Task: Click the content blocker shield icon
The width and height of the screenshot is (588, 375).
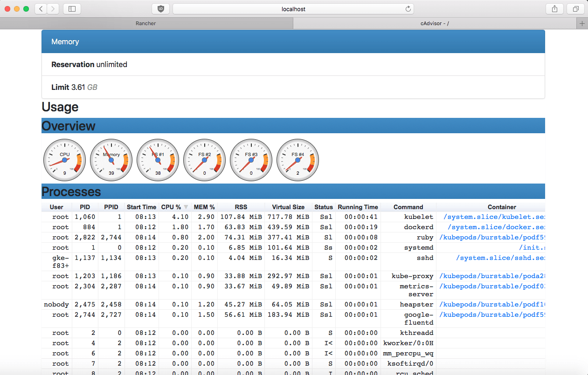Action: (160, 8)
